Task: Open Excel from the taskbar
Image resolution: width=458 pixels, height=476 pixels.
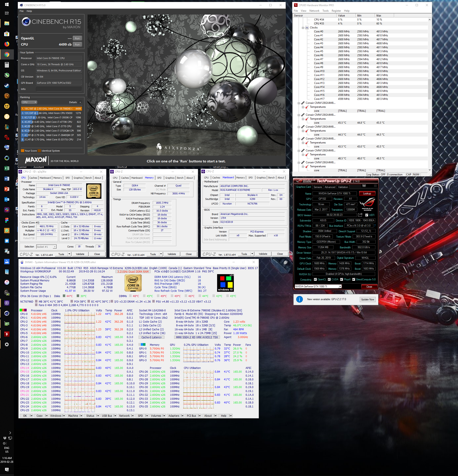Action: point(7,168)
